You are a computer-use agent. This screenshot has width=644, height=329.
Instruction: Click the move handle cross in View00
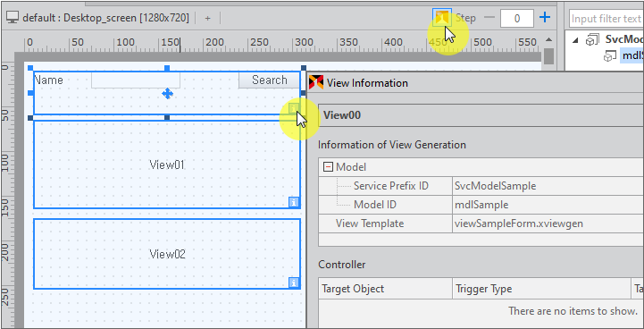click(167, 94)
